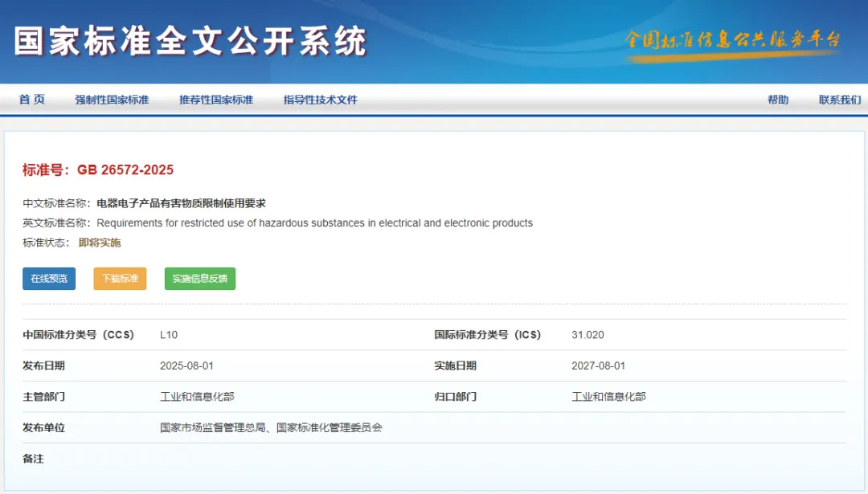Viewport: 868px width, 494px height.
Task: Select the 指导性技术文件 navigation item
Action: [320, 100]
